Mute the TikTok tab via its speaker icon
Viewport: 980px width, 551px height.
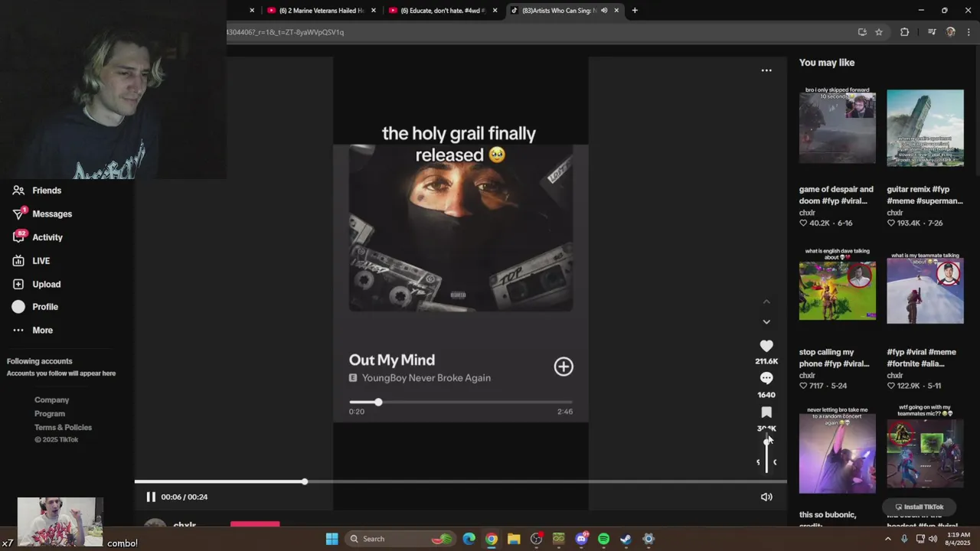pos(604,11)
